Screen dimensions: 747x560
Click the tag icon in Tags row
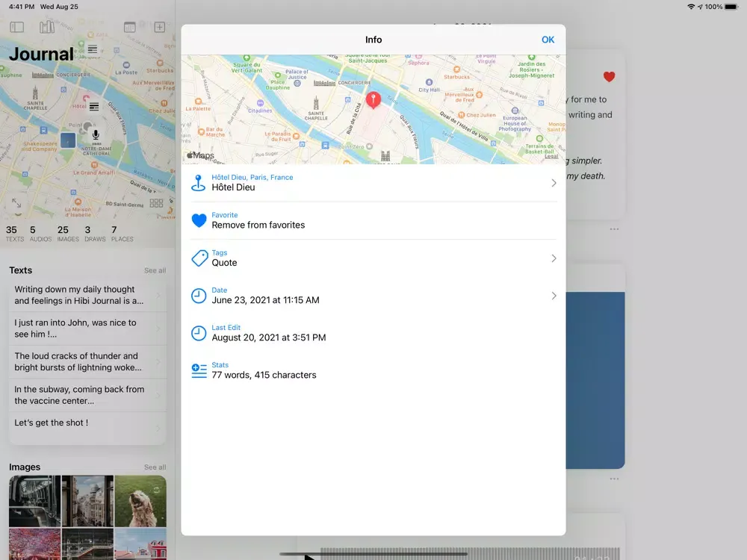[x=199, y=258]
